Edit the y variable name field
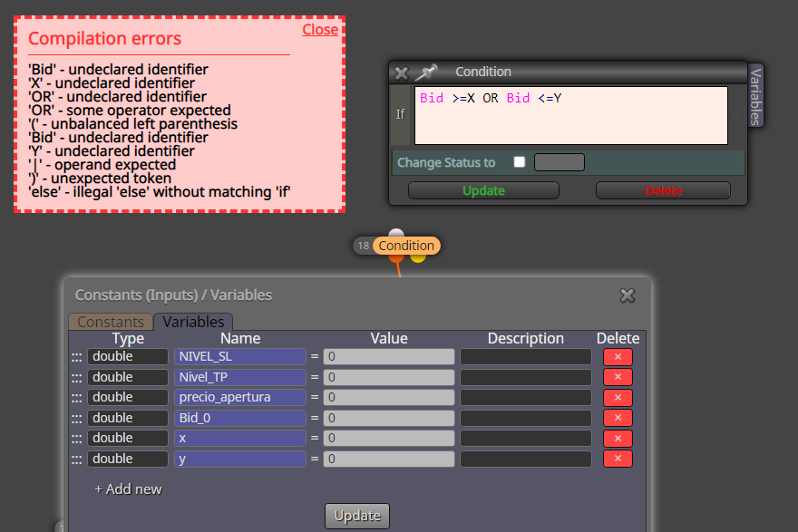The image size is (798, 532). [x=240, y=459]
